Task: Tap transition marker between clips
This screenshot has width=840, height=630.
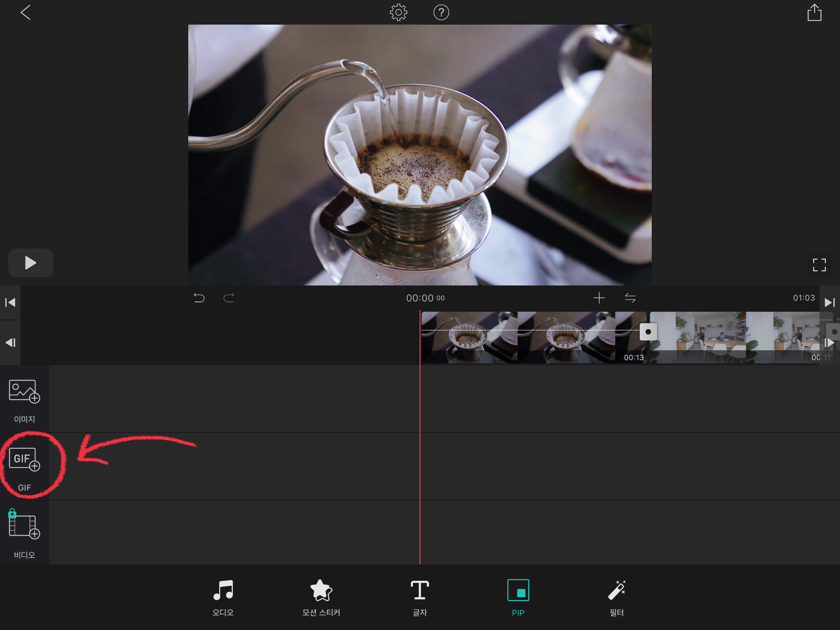Action: 648,332
